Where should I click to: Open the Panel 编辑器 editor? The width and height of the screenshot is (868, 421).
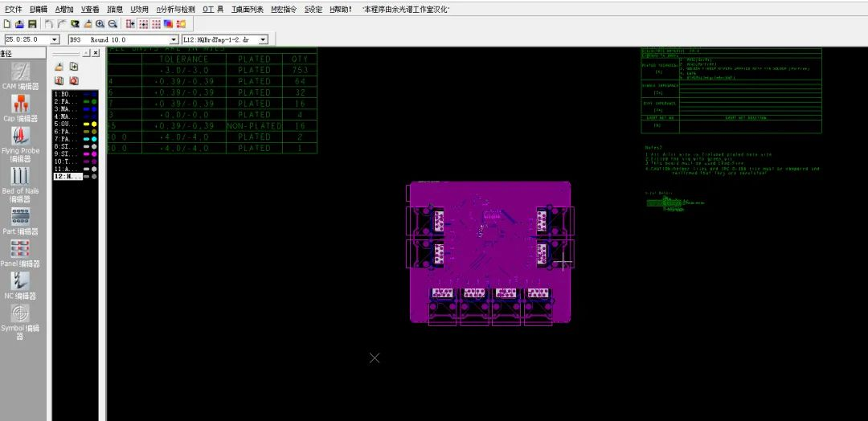click(20, 253)
